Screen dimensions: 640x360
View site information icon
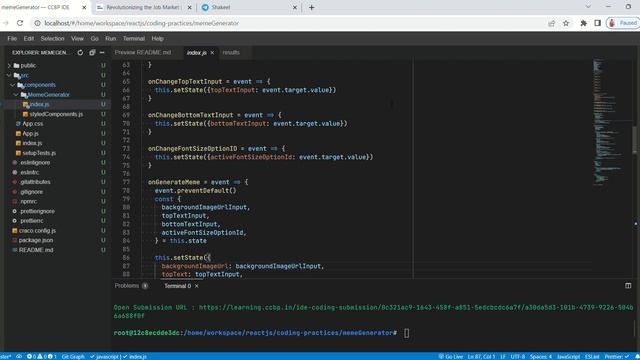pos(37,23)
